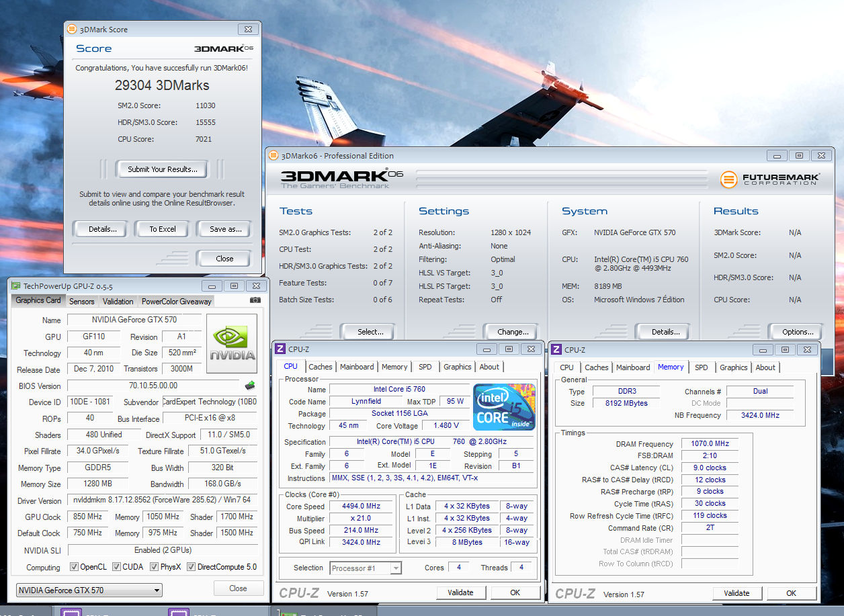Screen dimensions: 844x616
Task: Click the NVIDIA logo in GPU-Z
Action: (x=232, y=343)
